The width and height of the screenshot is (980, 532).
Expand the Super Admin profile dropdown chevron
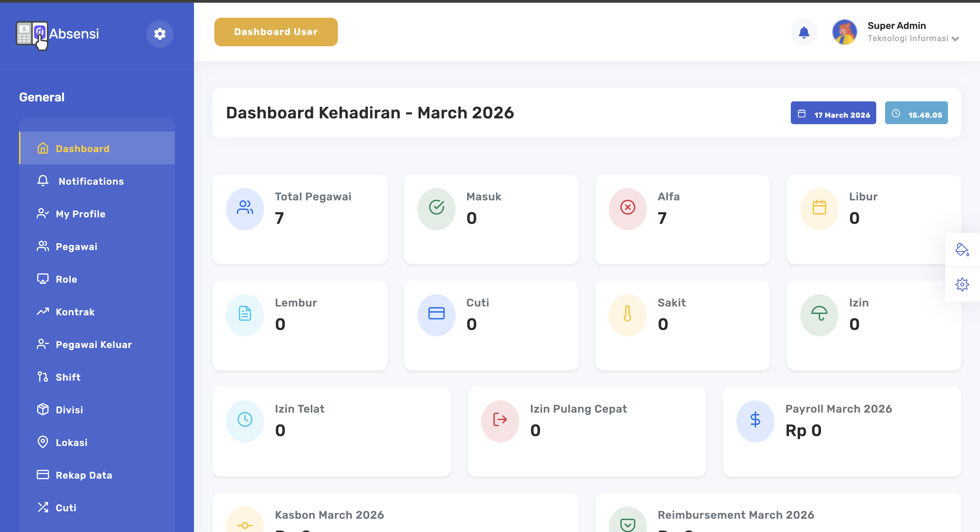[x=955, y=39]
